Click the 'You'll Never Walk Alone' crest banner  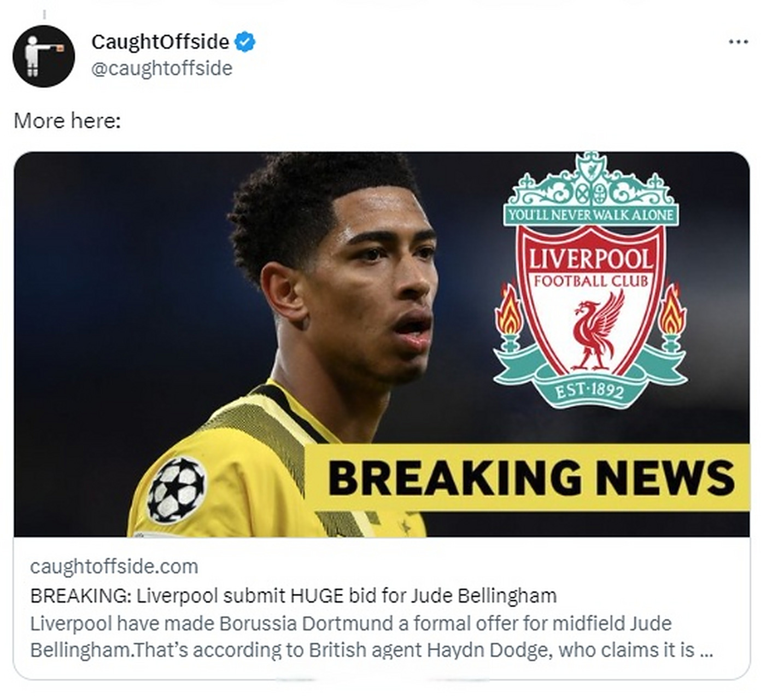[590, 215]
